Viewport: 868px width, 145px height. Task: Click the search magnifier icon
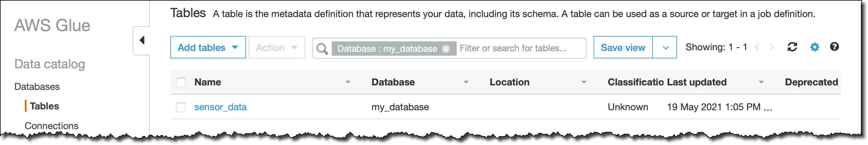[x=322, y=49]
